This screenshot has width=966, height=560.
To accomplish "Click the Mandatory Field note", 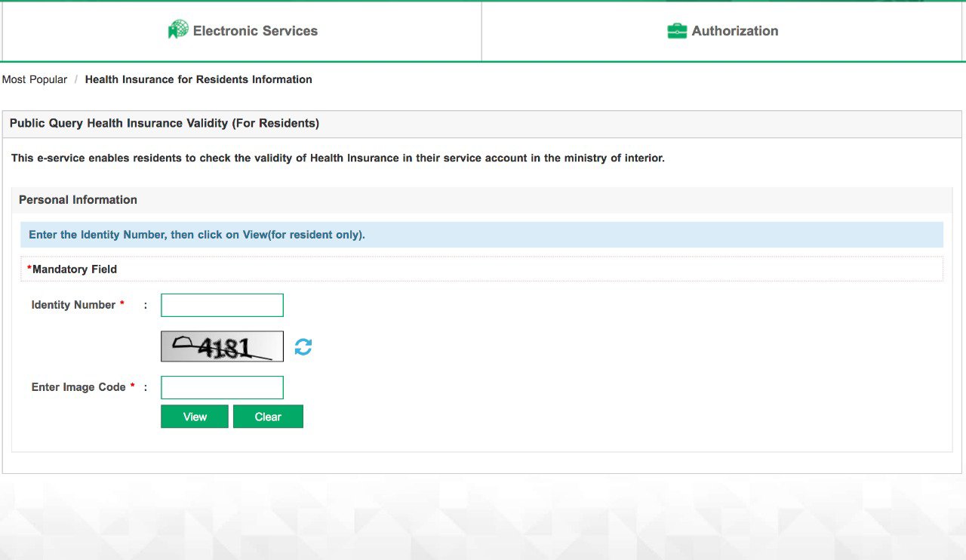I will coord(74,269).
